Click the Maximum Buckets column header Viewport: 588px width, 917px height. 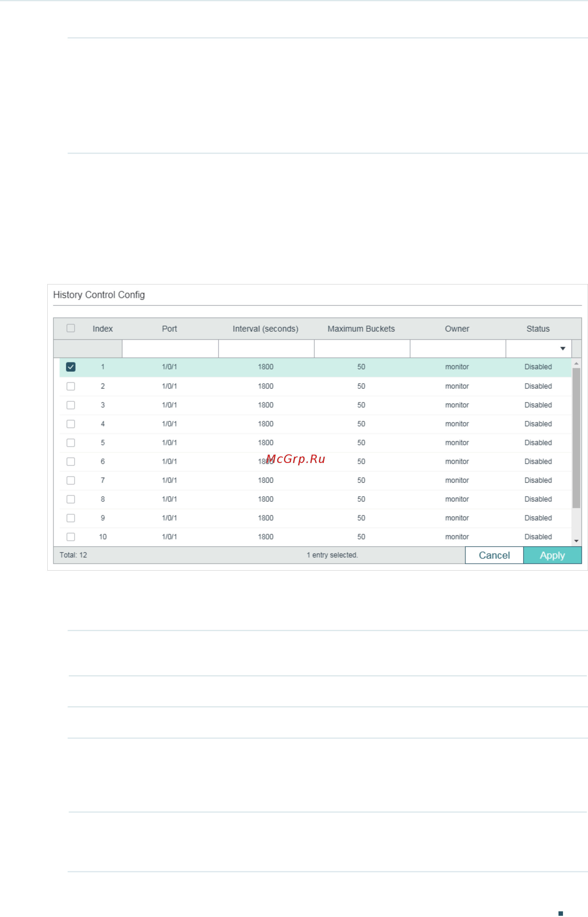[x=361, y=329]
